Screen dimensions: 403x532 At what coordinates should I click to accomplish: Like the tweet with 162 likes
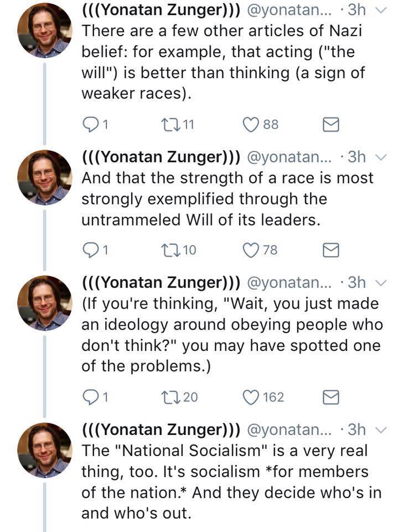pyautogui.click(x=252, y=397)
